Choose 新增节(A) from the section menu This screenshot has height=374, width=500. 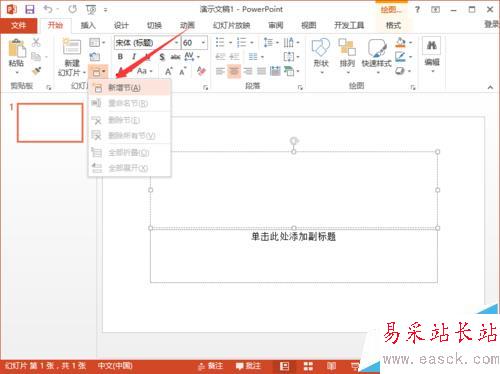(130, 88)
